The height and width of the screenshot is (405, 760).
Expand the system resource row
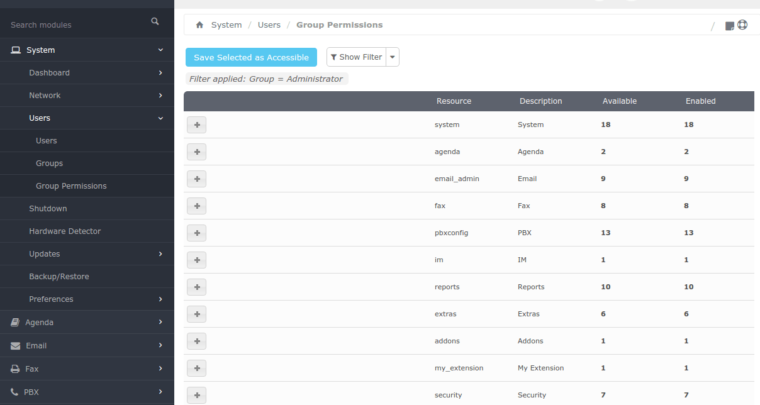coord(196,124)
